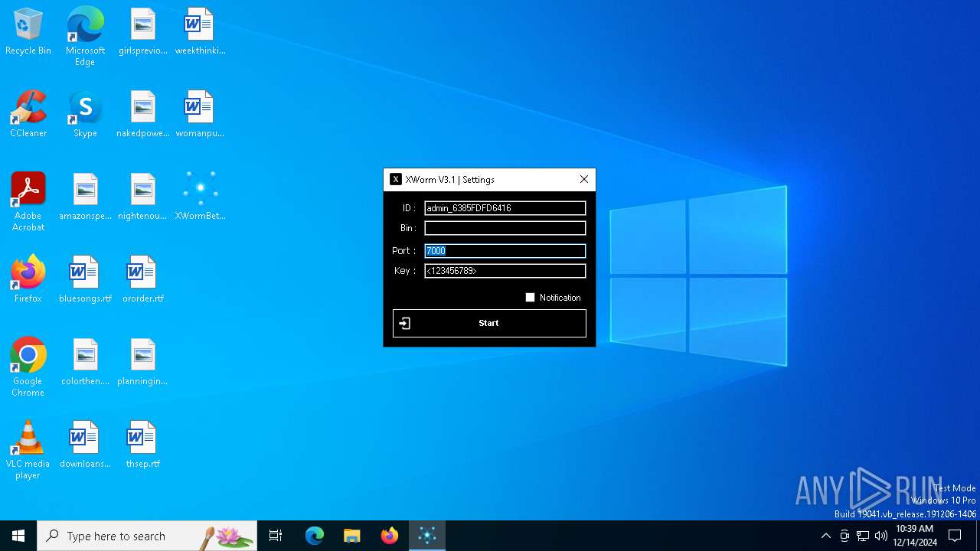Click the empty Bin input field

505,228
